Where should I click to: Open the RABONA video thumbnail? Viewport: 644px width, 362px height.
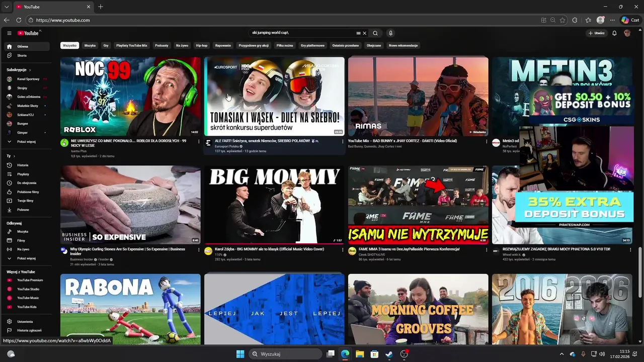click(130, 309)
